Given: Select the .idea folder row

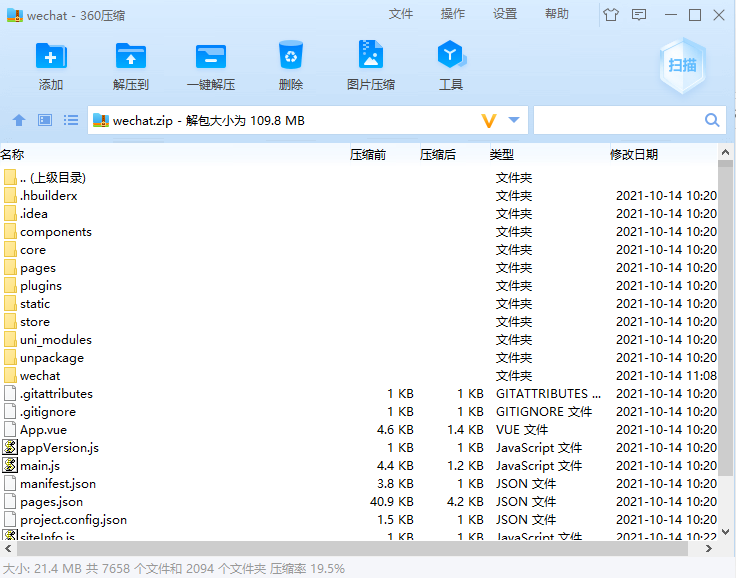Looking at the screenshot, I should click(x=359, y=214).
